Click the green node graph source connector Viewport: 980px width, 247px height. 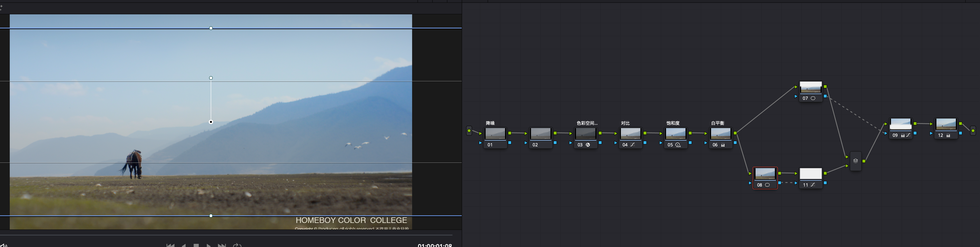tap(469, 131)
